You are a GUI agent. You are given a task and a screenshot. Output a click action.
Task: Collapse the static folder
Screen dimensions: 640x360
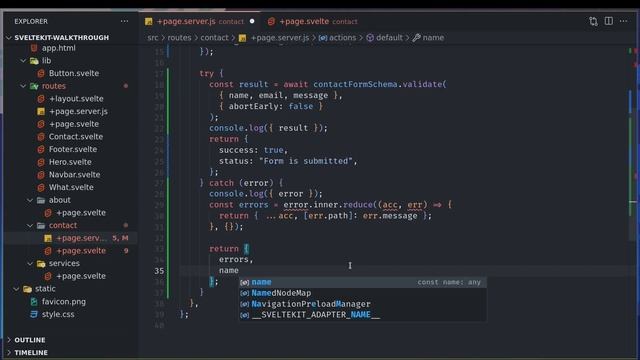tap(16, 289)
